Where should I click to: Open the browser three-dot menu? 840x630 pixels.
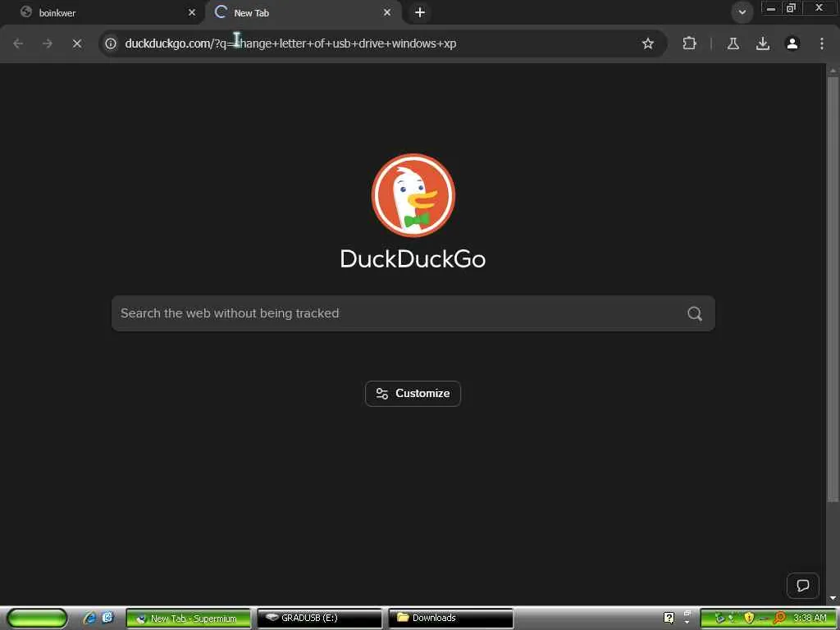(822, 43)
